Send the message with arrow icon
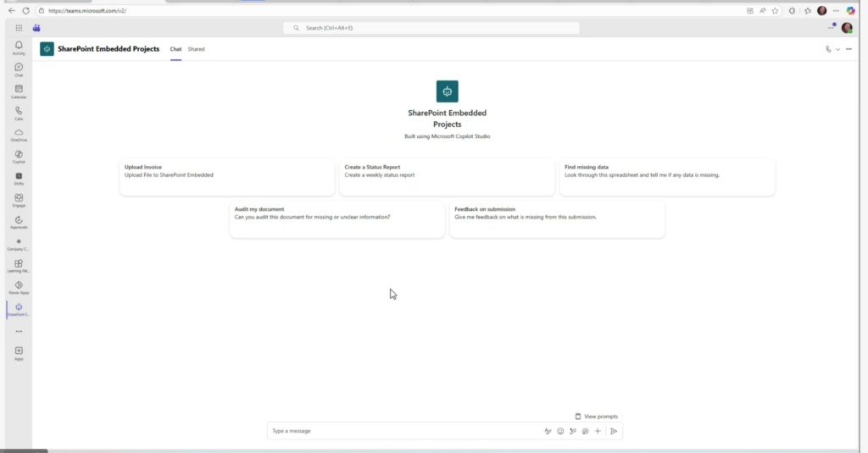Screen dimensions: 868x453 [614, 431]
